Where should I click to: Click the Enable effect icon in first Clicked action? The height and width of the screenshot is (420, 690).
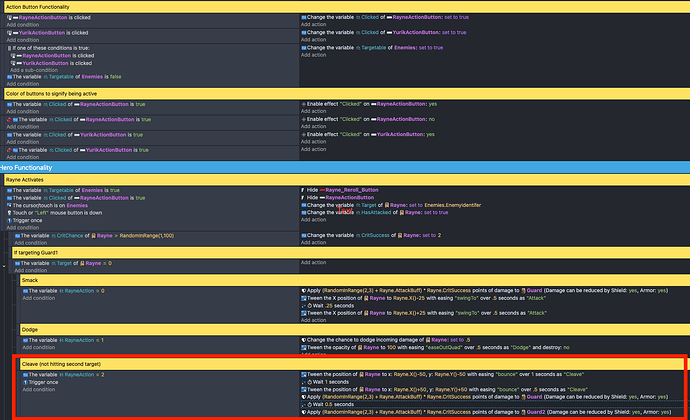pos(303,104)
